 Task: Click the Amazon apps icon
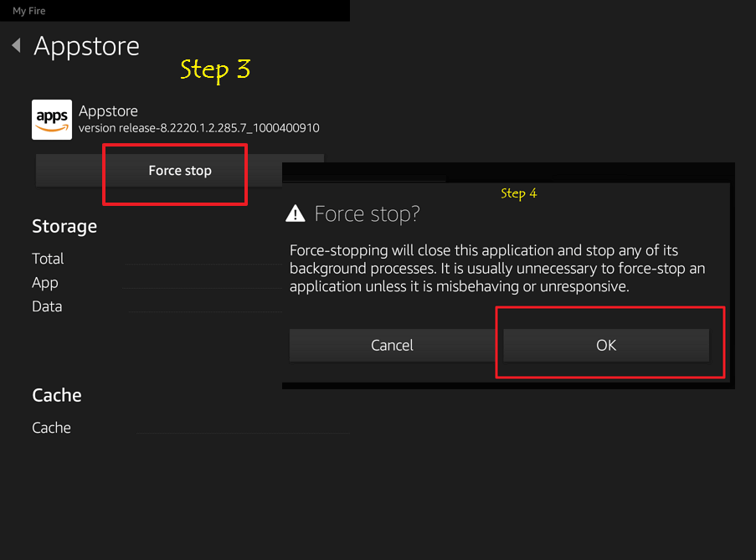tap(52, 120)
